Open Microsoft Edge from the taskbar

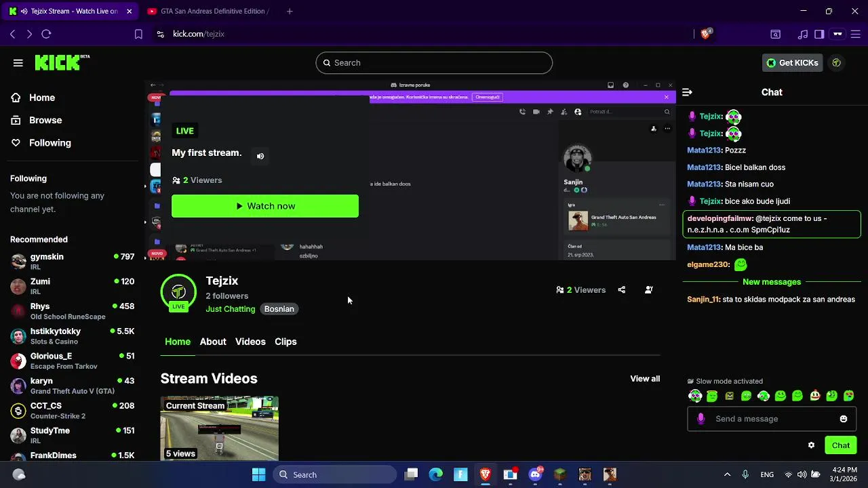[x=435, y=474]
